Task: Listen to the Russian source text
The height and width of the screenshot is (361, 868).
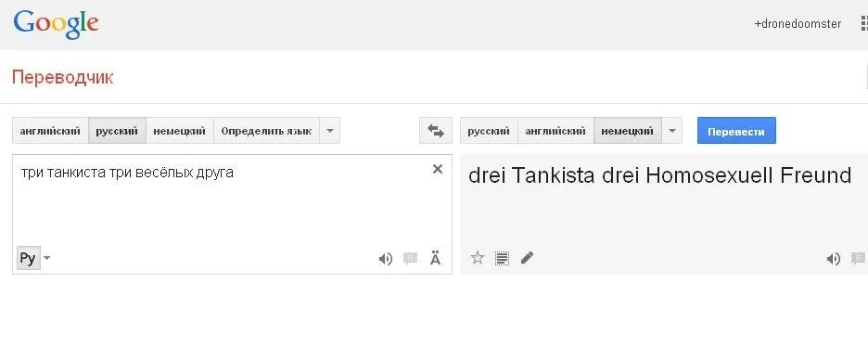Action: coord(385,259)
